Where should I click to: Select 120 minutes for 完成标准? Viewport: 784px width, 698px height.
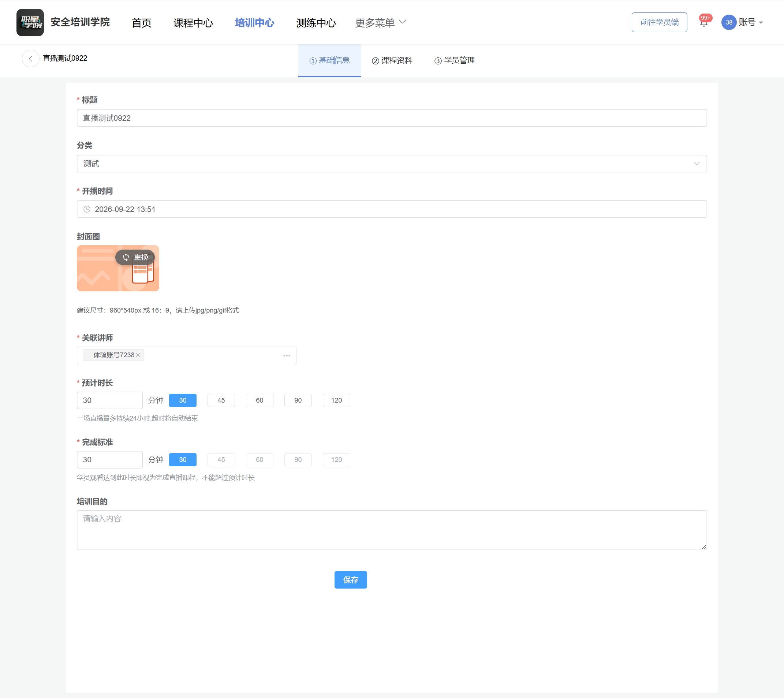point(336,460)
